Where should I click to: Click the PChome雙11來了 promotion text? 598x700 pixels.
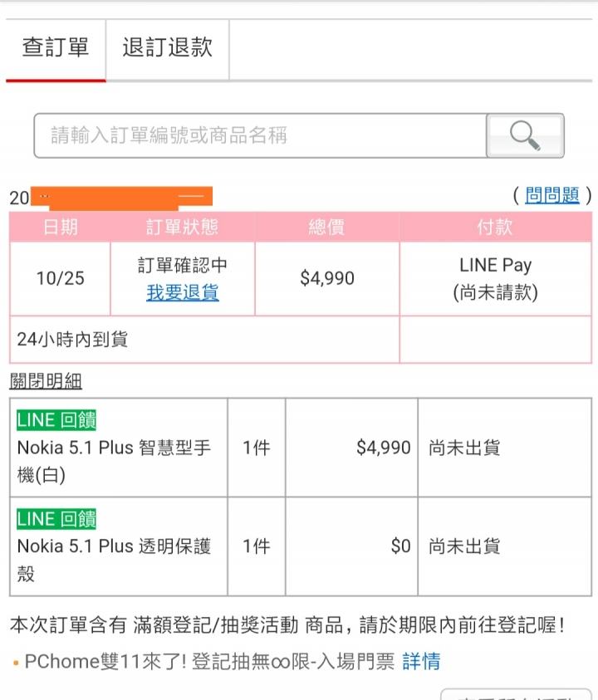[x=209, y=661]
